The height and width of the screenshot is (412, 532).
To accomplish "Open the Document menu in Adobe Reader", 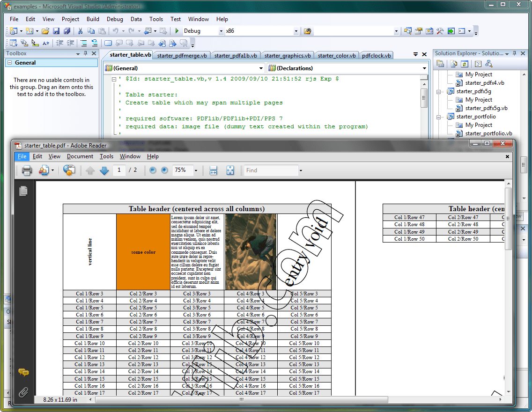I will [80, 156].
